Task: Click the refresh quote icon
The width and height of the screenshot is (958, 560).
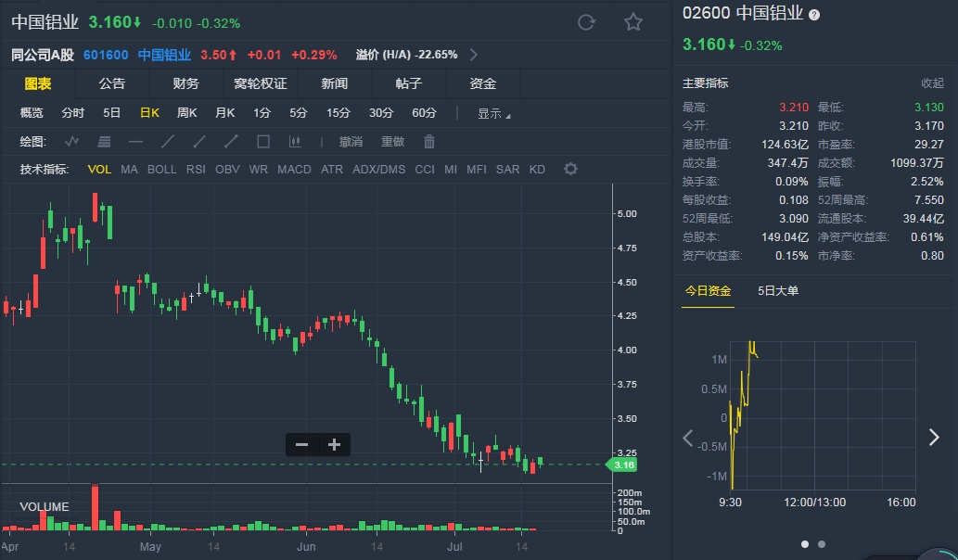Action: coord(586,22)
